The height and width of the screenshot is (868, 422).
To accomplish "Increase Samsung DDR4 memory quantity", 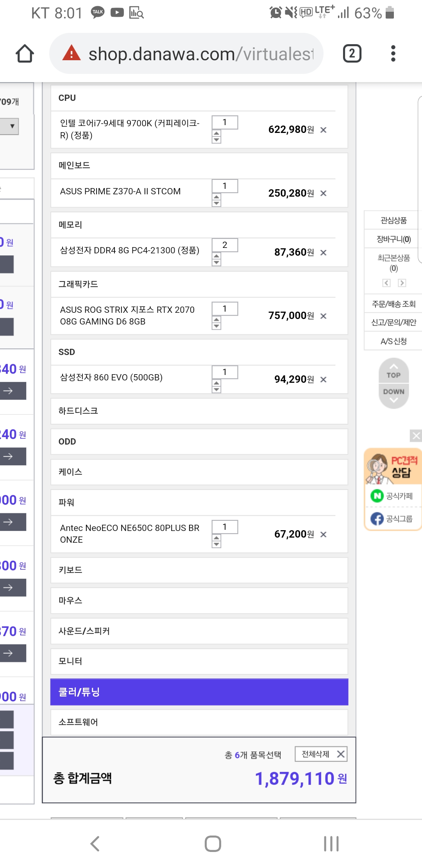I will [216, 256].
